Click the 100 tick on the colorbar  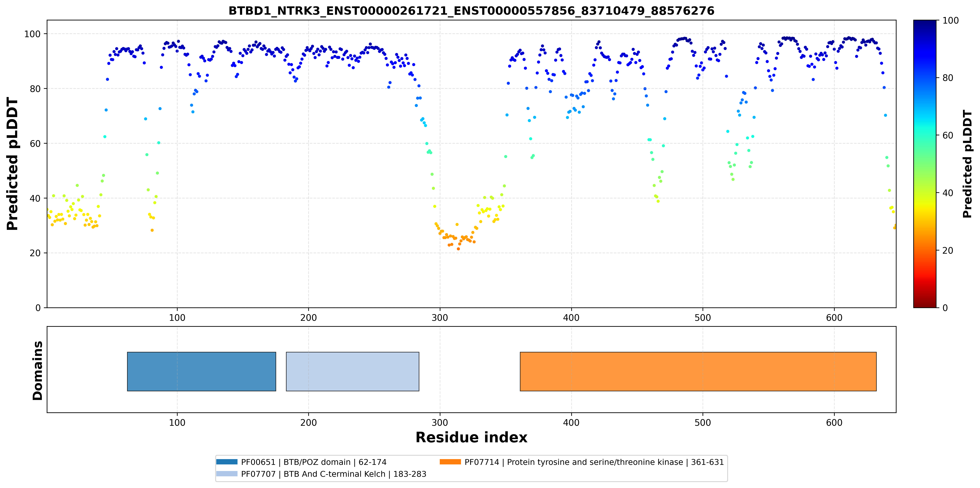coord(950,21)
